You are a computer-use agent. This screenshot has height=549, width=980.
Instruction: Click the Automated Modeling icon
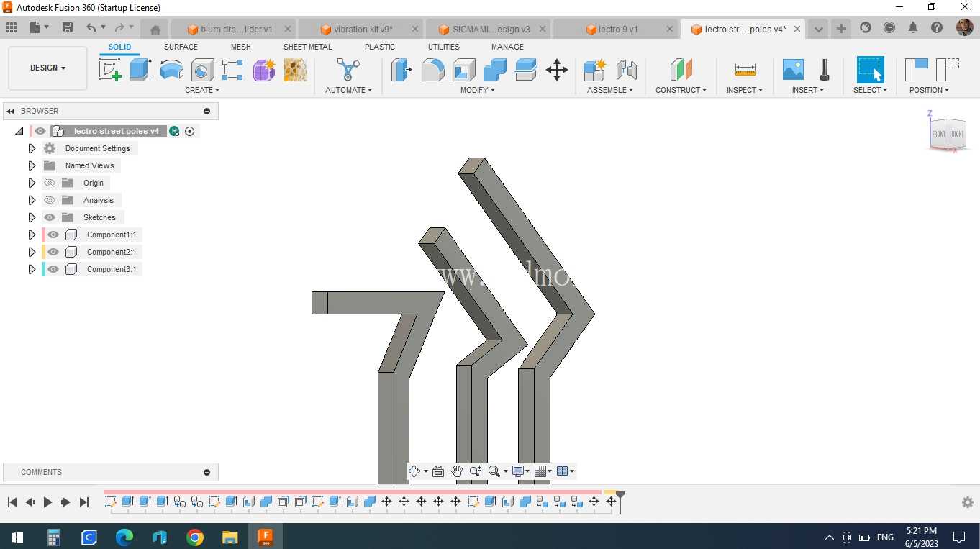pos(348,70)
